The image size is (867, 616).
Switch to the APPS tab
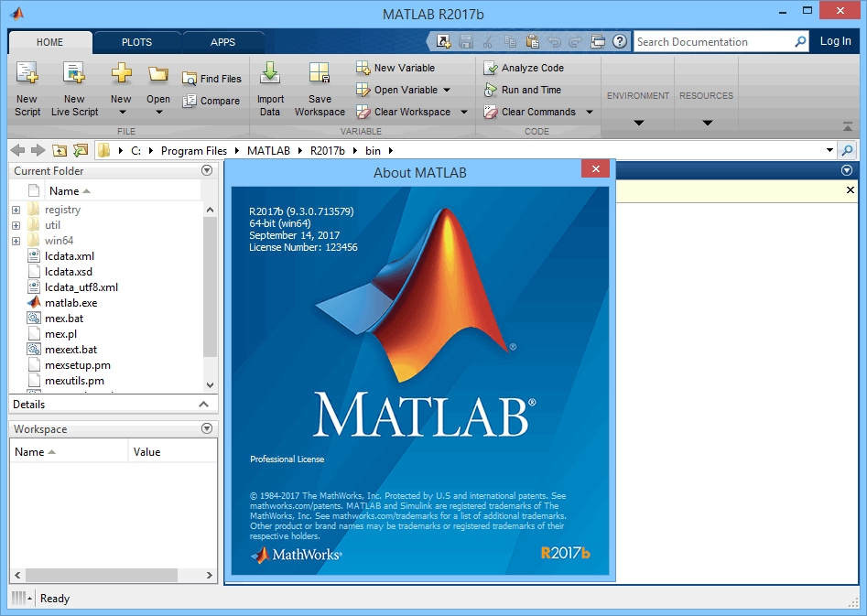click(x=222, y=42)
